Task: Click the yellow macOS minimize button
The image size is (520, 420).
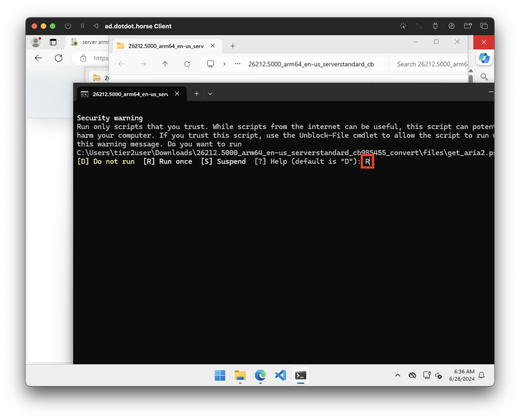Action: coord(43,26)
